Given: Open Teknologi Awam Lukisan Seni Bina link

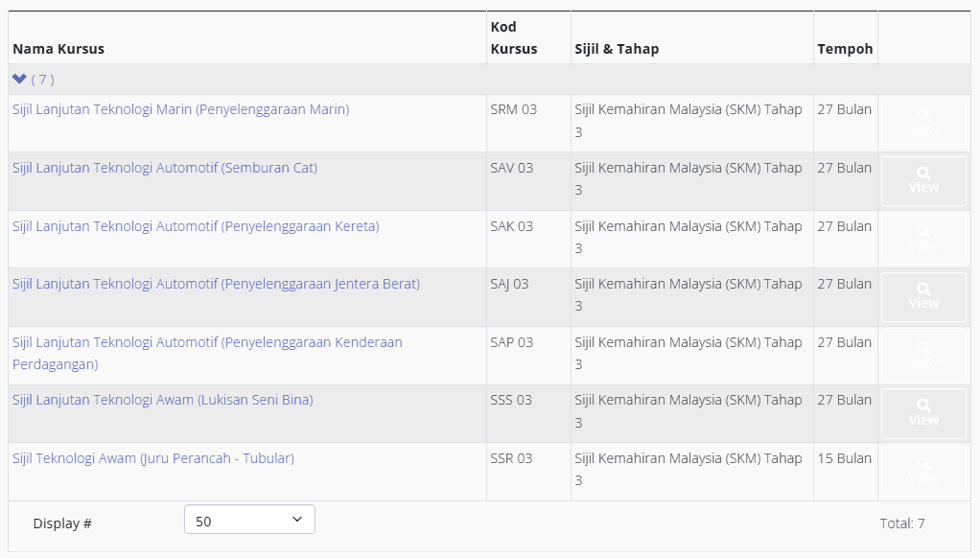Looking at the screenshot, I should (162, 400).
